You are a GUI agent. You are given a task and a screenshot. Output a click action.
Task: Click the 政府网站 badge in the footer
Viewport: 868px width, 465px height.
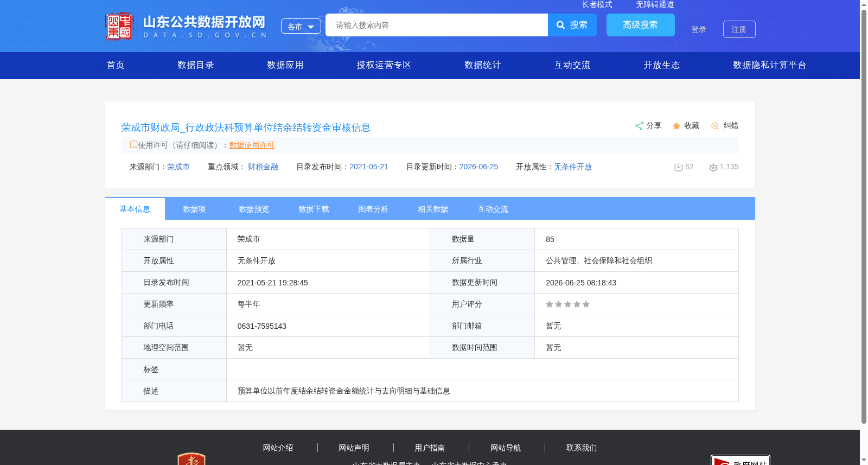pos(741,460)
